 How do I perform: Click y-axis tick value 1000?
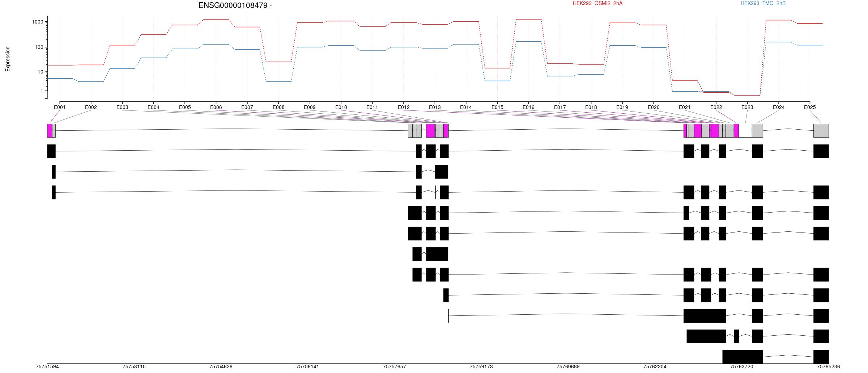coord(38,22)
